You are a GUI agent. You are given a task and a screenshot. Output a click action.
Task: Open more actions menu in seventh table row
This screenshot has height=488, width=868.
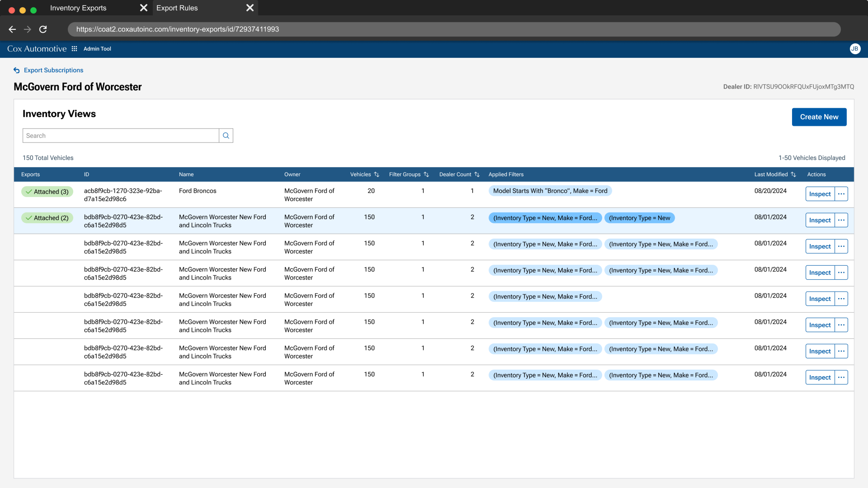[x=841, y=351]
